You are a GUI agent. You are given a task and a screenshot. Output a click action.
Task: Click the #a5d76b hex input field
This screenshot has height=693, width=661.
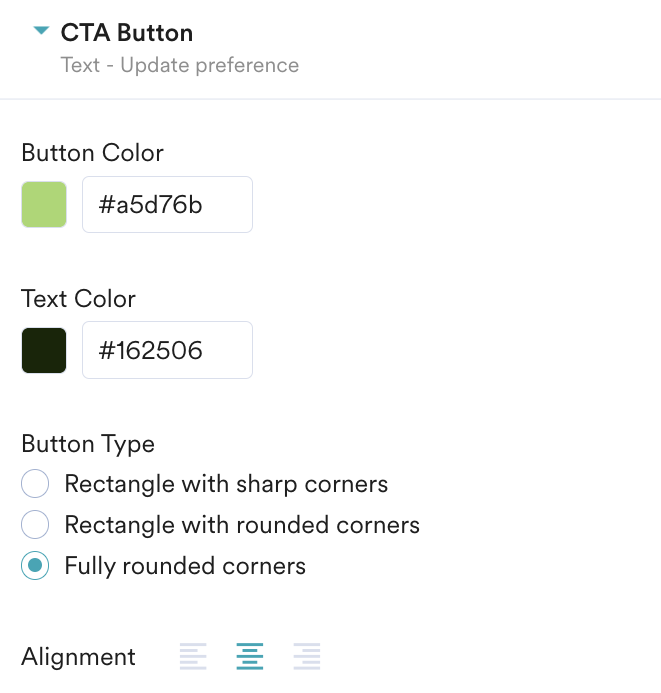coord(167,205)
